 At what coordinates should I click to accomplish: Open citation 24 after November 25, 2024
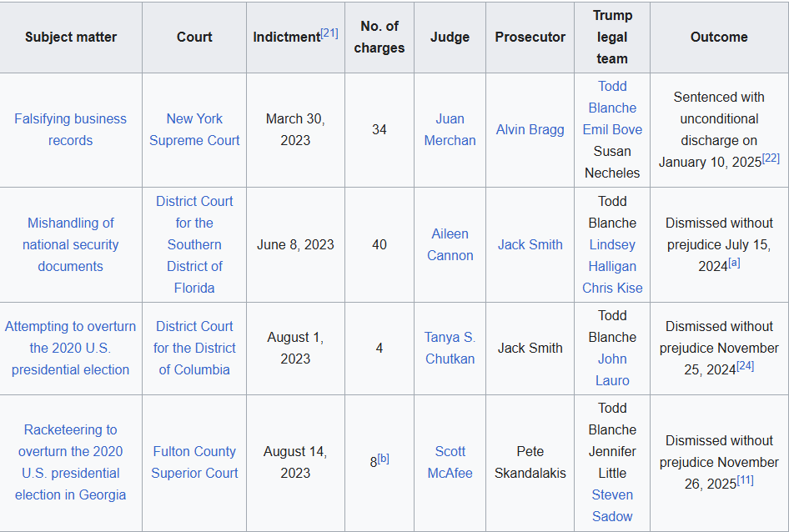(746, 366)
